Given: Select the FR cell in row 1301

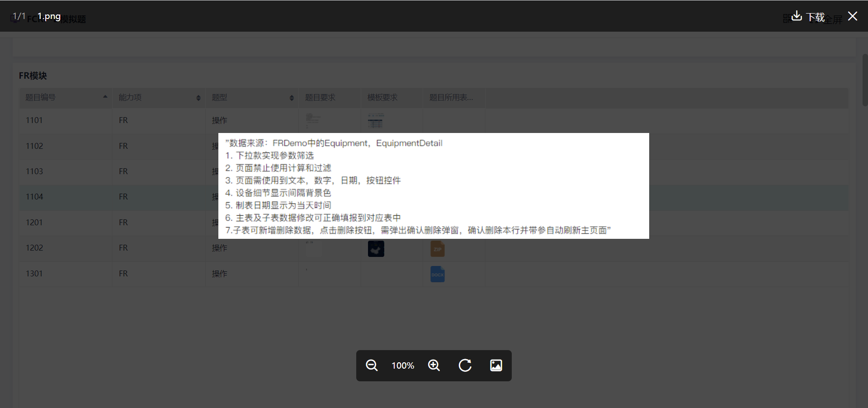Looking at the screenshot, I should pyautogui.click(x=159, y=274).
